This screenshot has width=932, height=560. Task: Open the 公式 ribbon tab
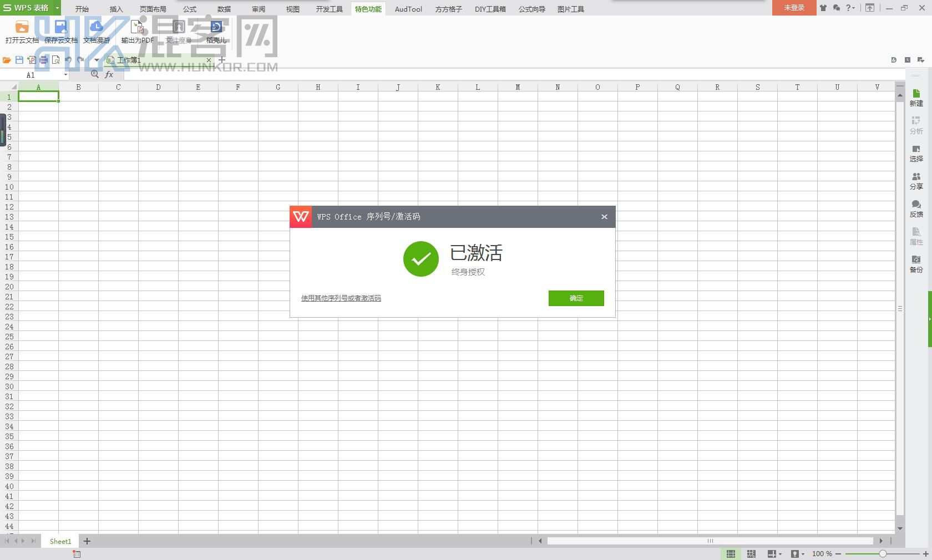190,9
